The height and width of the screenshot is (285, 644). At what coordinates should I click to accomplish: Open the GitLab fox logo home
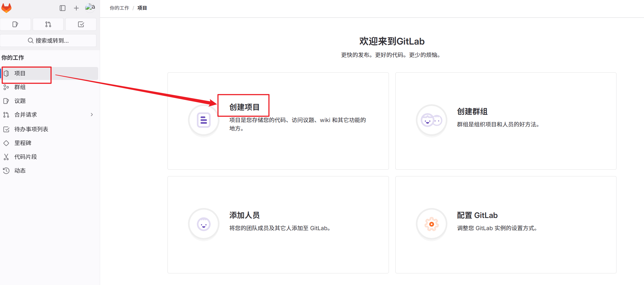(6, 8)
